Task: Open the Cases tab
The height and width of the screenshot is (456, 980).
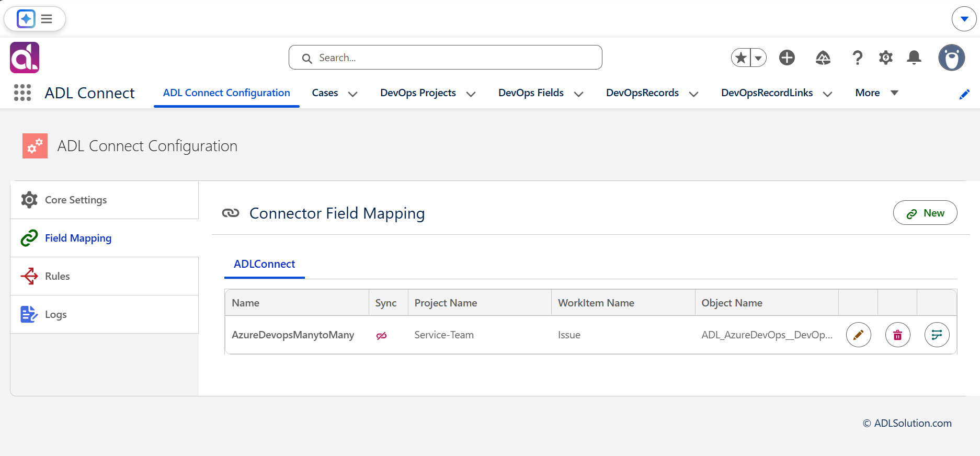Action: click(x=325, y=93)
